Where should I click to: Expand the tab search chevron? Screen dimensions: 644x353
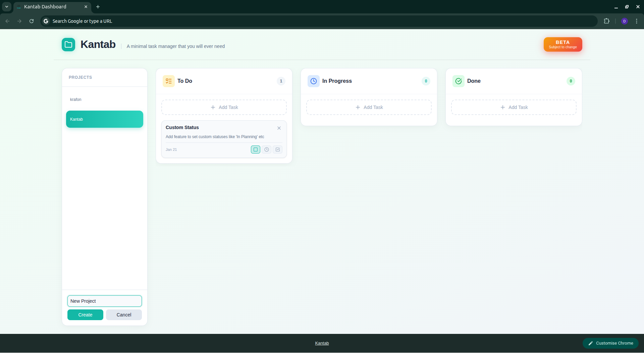tap(6, 6)
